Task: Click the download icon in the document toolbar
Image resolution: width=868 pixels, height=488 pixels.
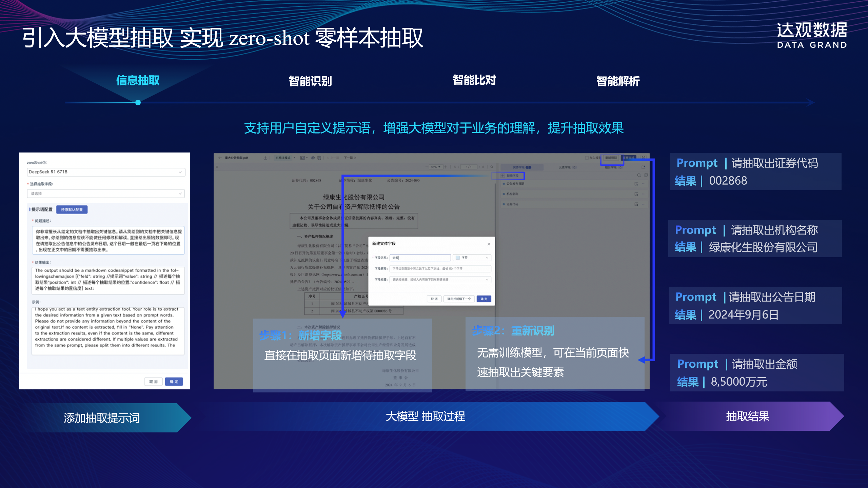Action: coord(265,158)
